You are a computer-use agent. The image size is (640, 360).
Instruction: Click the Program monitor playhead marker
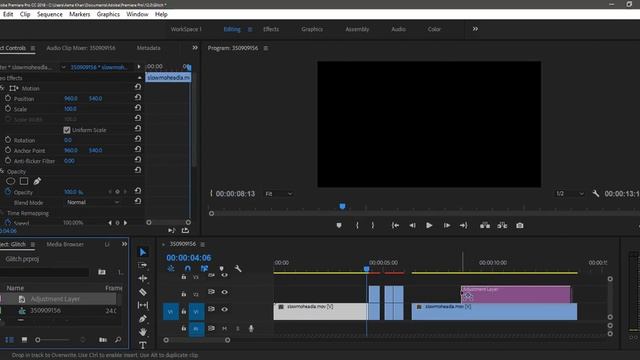click(342, 206)
